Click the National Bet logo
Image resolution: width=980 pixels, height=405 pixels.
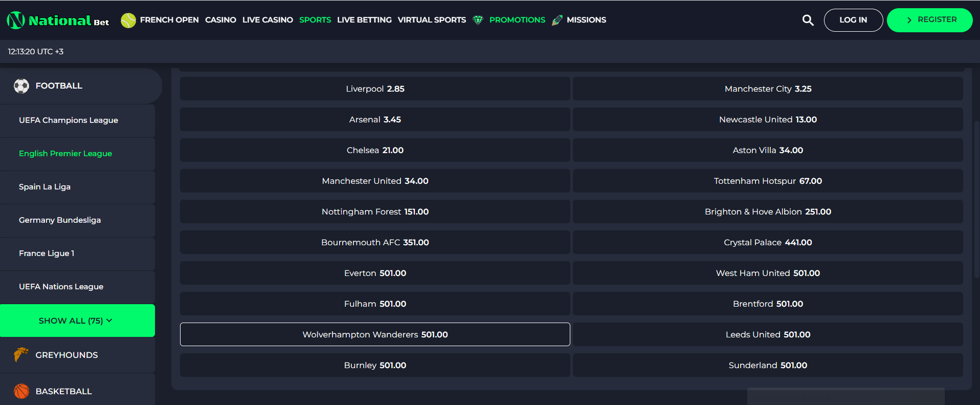[58, 20]
